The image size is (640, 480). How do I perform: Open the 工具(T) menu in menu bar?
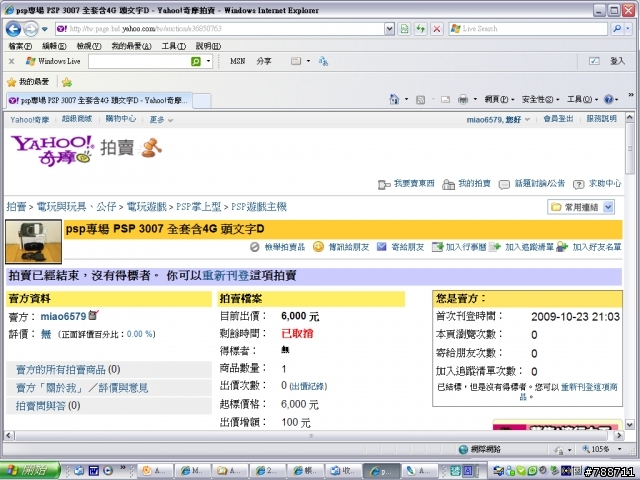pyautogui.click(x=173, y=46)
